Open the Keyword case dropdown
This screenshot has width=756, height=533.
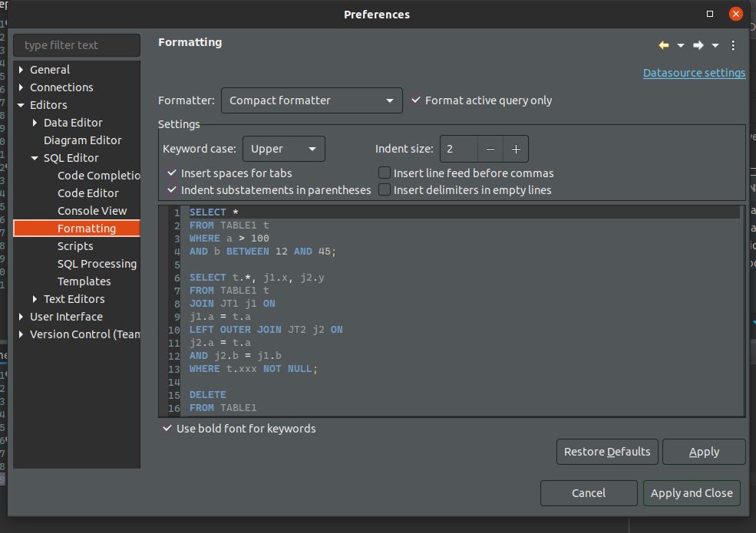tap(283, 149)
